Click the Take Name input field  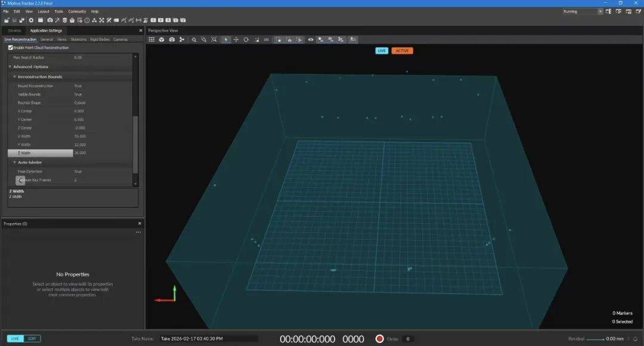(208, 339)
